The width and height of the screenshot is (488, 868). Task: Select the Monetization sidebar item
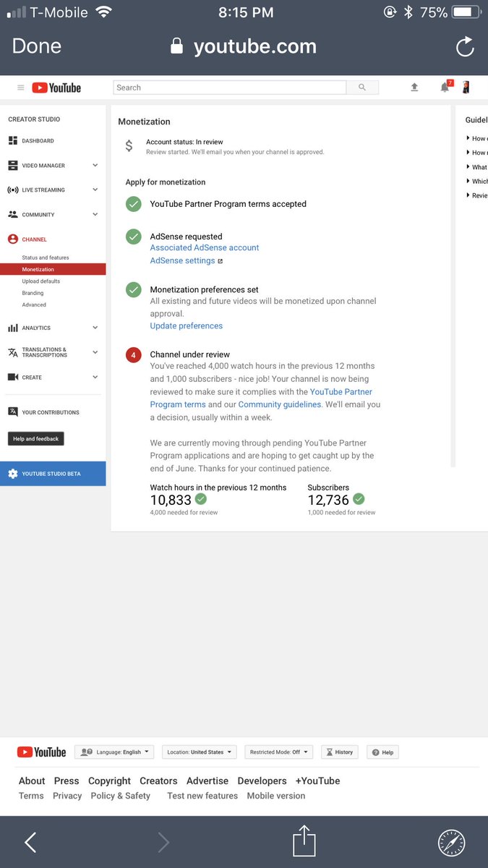coord(53,269)
